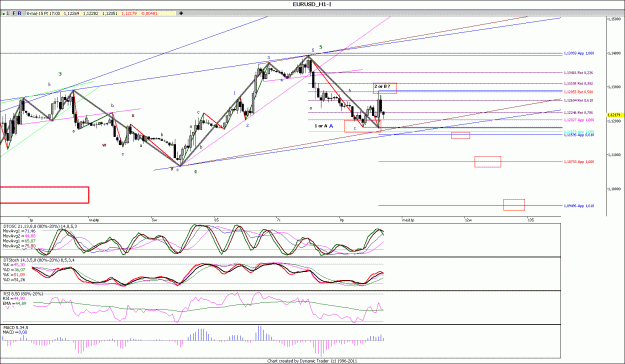
Task: Click the topmost blue 'App 1,000' level label
Action: (579, 53)
